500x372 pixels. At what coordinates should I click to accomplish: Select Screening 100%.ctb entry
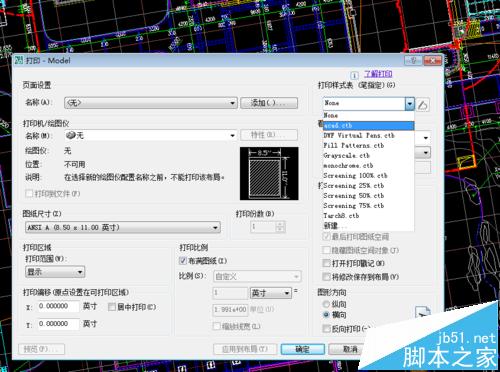[x=368, y=176]
